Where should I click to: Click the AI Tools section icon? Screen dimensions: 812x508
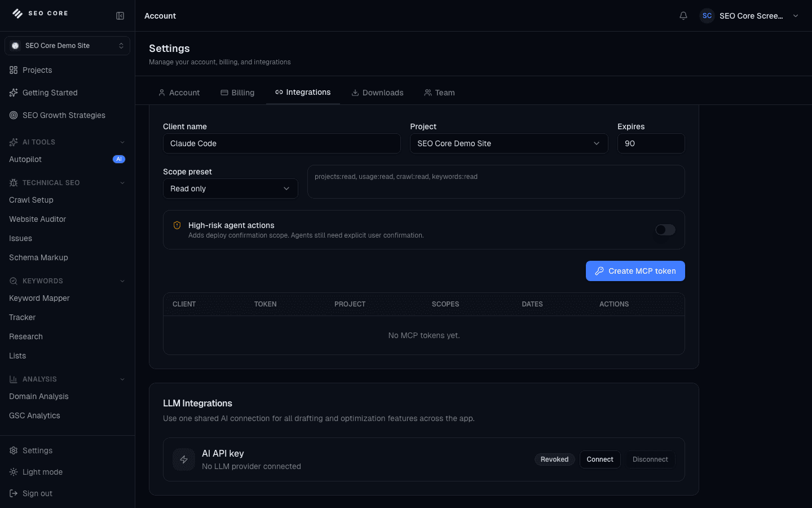coord(14,142)
